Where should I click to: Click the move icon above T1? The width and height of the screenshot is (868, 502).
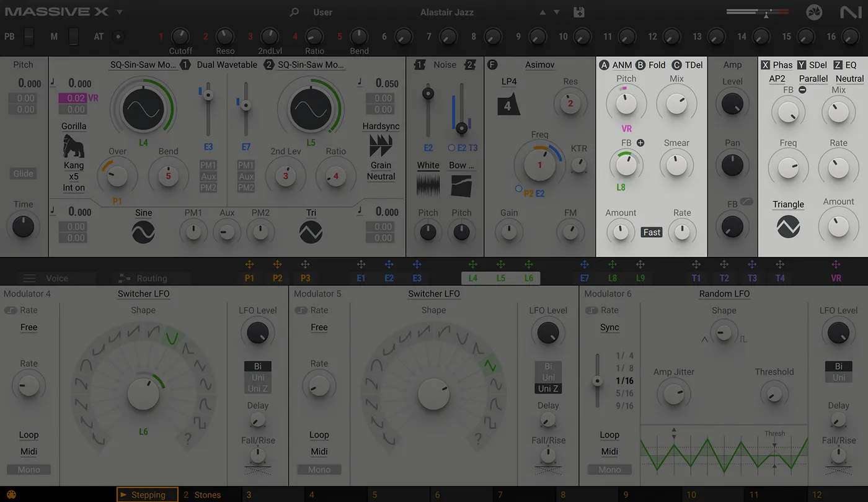pyautogui.click(x=696, y=265)
